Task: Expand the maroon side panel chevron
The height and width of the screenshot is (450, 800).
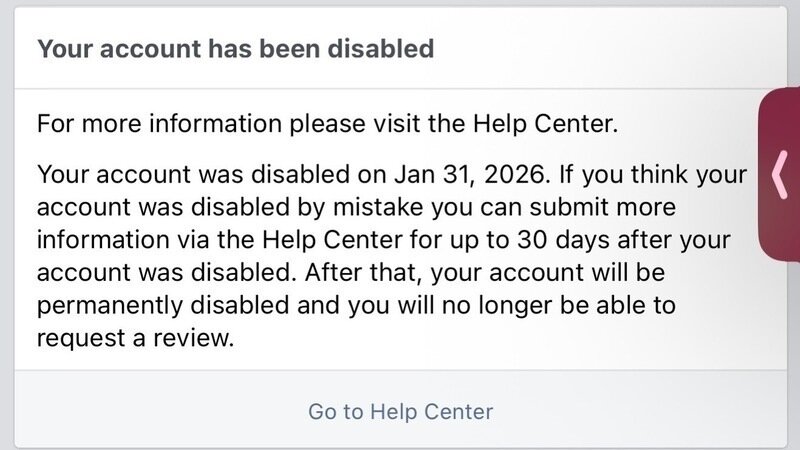Action: coord(781,174)
